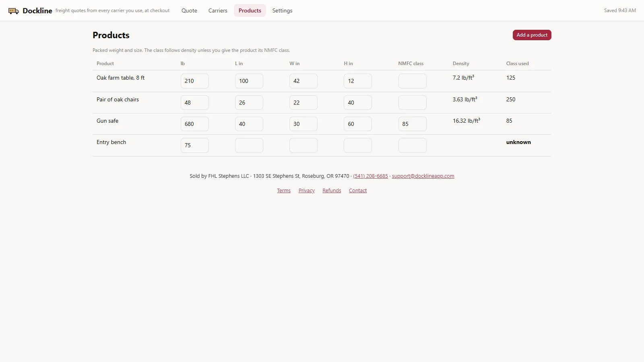The height and width of the screenshot is (362, 644).
Task: Open the Terms footer link
Action: [x=284, y=191]
